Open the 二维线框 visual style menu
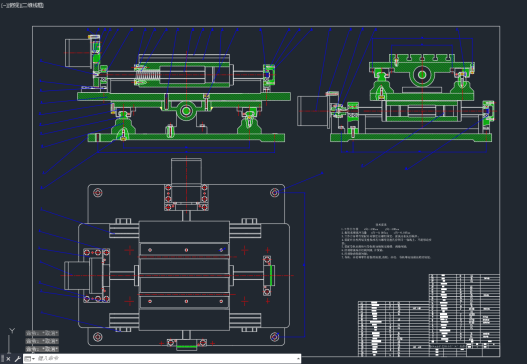This screenshot has width=527, height=364. tap(32, 5)
